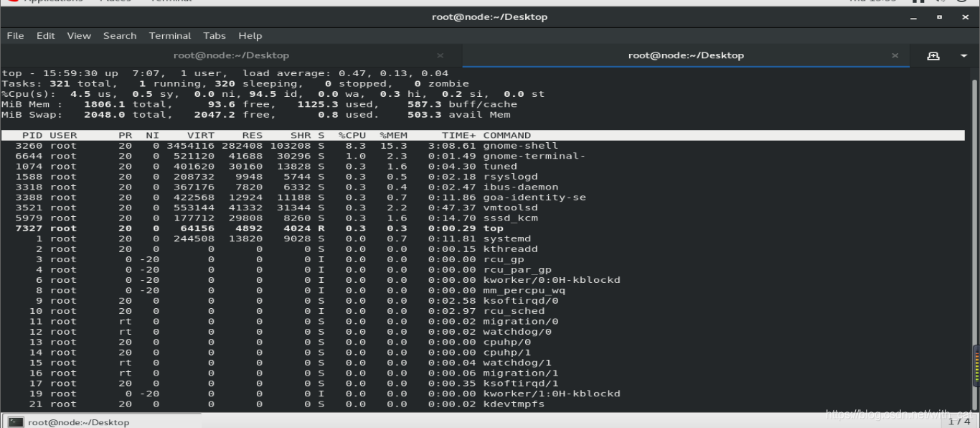Click kworker/0:0H-kblockd process name
The image size is (980, 428).
click(552, 280)
